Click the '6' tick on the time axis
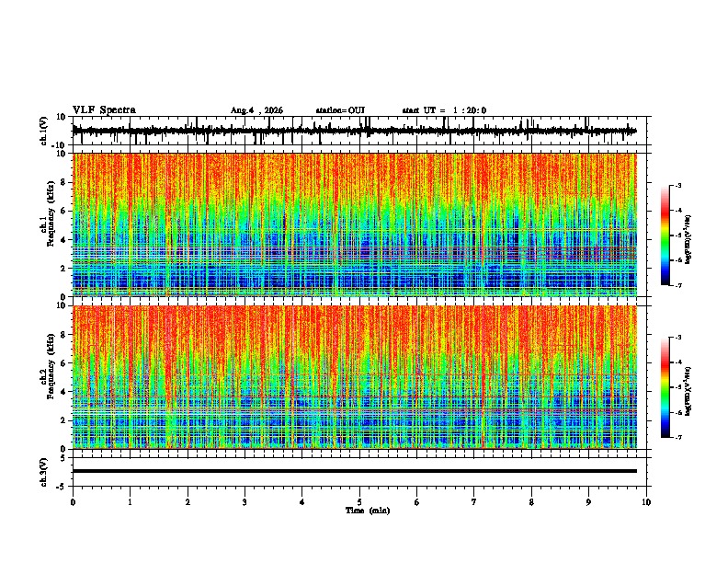 [417, 502]
